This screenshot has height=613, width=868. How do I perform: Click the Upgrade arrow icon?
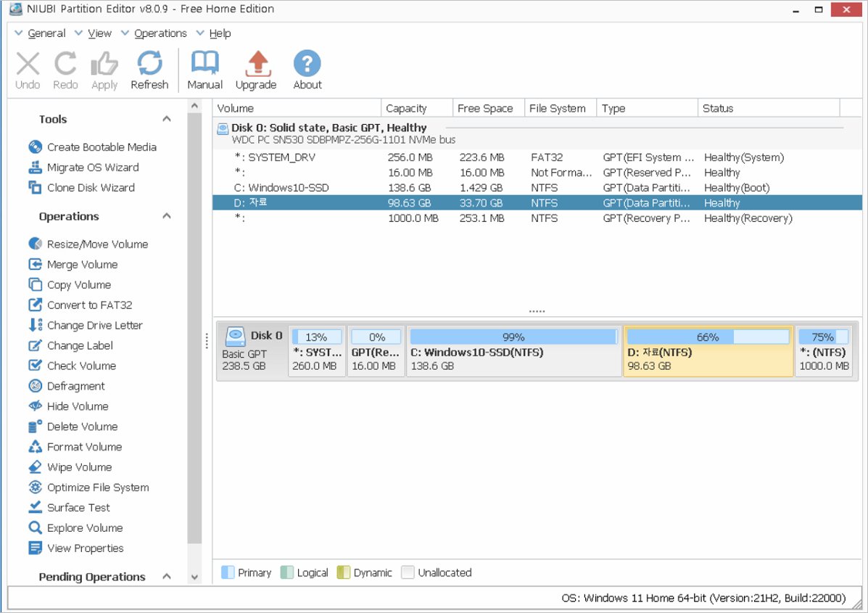point(255,65)
